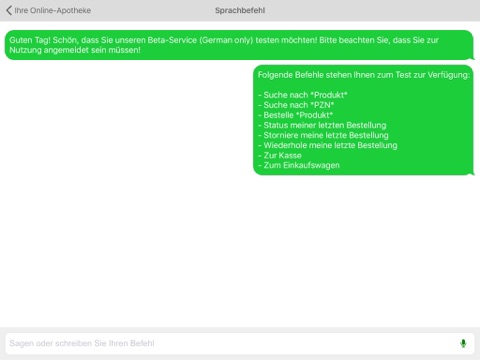Click the Sprachbefehl title in header

(240, 10)
